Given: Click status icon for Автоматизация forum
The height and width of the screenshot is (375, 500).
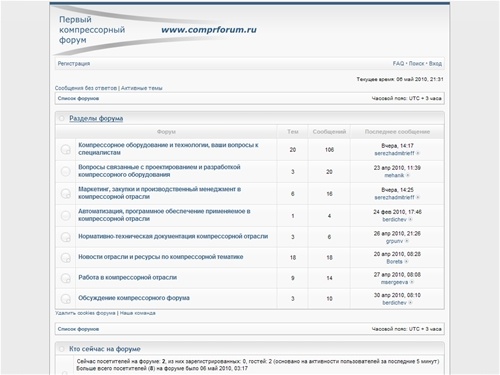Looking at the screenshot, I should pyautogui.click(x=66, y=216).
